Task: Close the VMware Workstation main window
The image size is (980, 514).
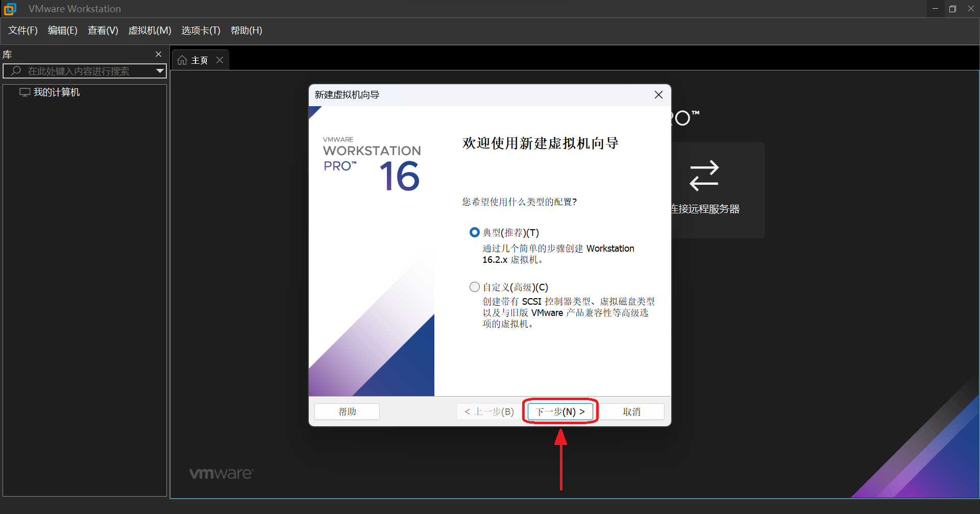Action: (x=971, y=9)
